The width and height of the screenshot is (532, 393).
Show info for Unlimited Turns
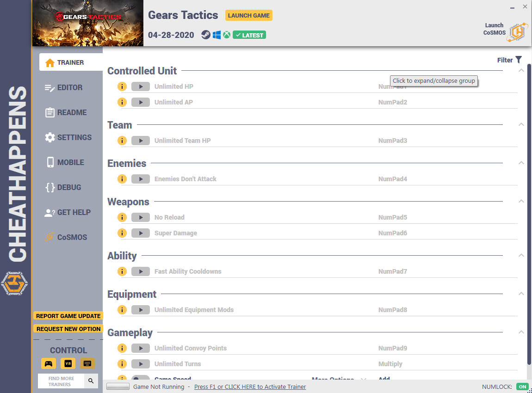click(x=122, y=364)
